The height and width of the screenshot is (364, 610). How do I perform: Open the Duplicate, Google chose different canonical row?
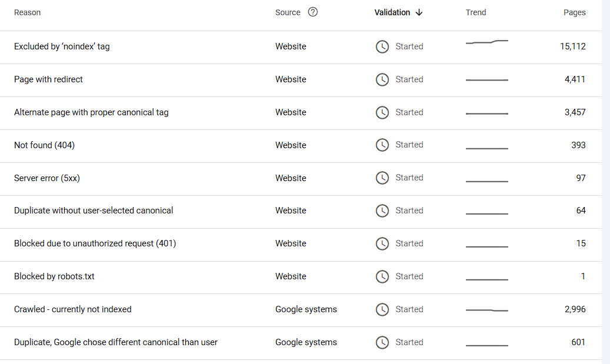pyautogui.click(x=116, y=342)
